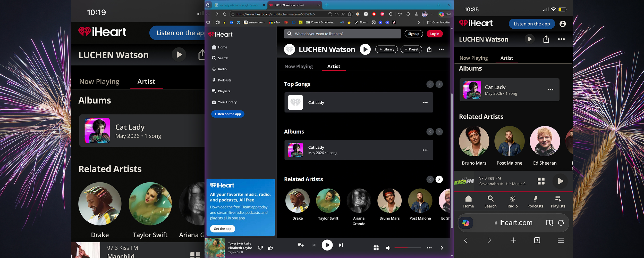Adjust the volume slider in the player bar
This screenshot has height=258, width=644.
(x=408, y=248)
